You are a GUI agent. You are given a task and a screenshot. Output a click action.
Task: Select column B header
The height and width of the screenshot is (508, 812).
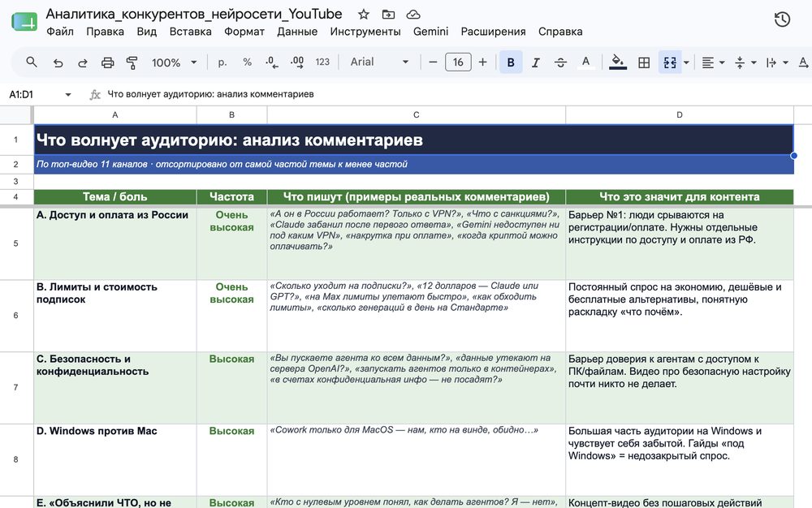click(x=231, y=115)
